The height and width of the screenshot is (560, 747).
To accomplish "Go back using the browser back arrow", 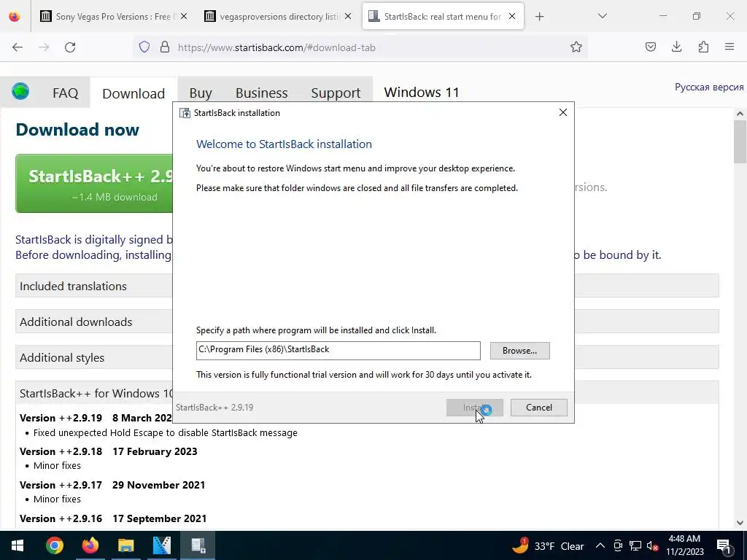I will point(18,47).
